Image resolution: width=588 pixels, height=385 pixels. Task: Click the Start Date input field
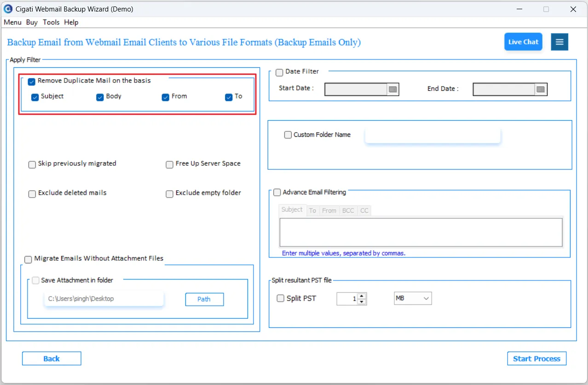356,89
